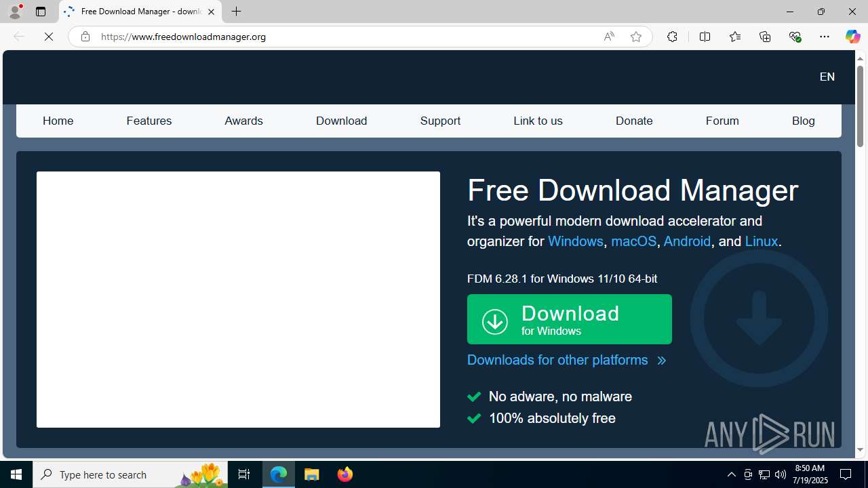The width and height of the screenshot is (868, 488).
Task: Open the Link to us page
Action: click(538, 121)
